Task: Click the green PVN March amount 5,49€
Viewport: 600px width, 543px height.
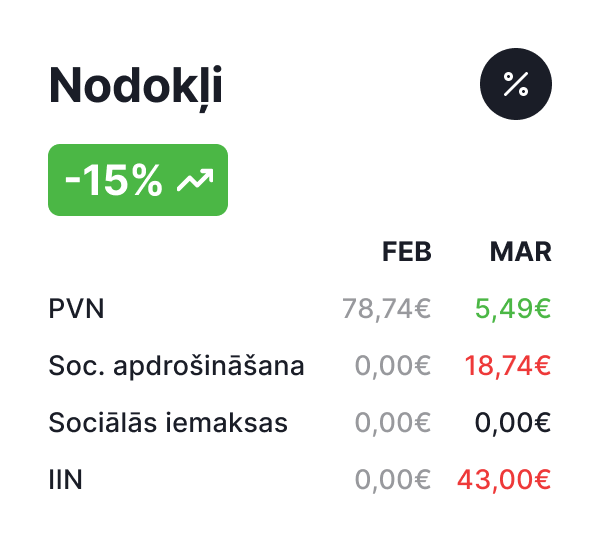Action: pyautogui.click(x=513, y=308)
